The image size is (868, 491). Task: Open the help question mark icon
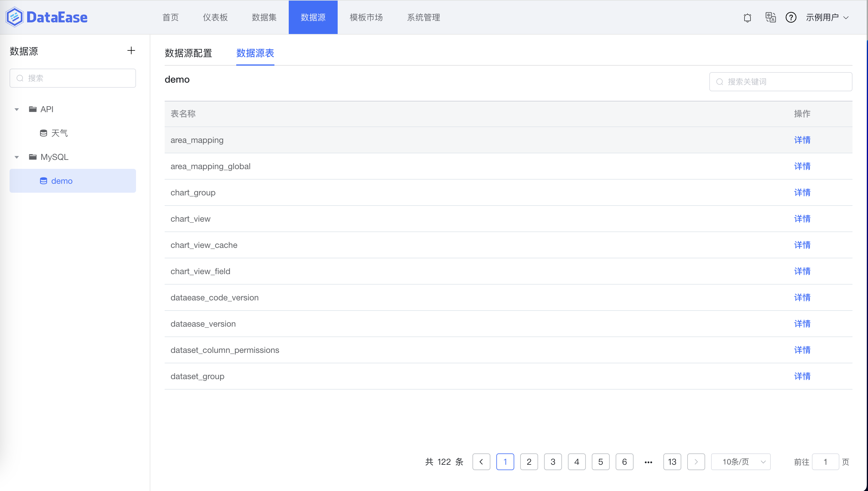[791, 17]
